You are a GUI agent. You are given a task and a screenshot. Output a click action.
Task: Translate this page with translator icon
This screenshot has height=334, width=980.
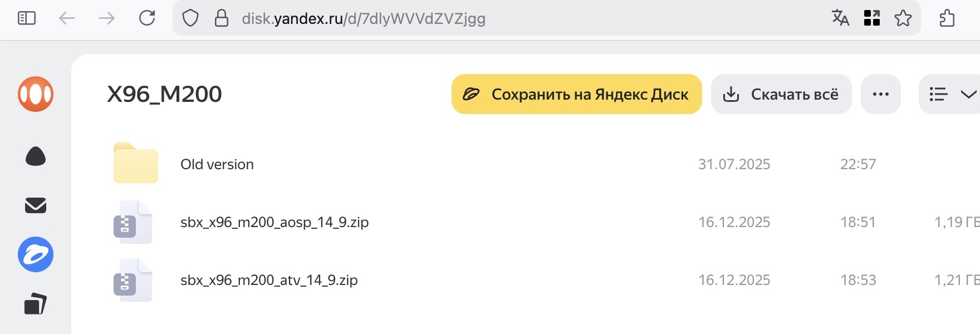tap(840, 18)
